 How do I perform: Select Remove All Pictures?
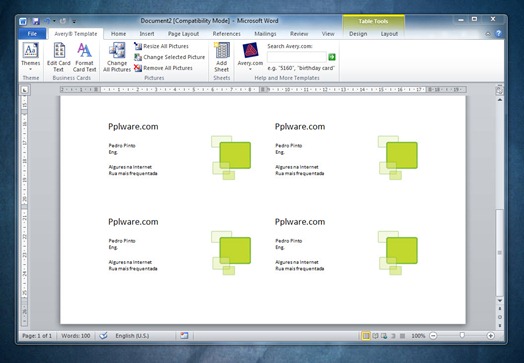[x=163, y=68]
